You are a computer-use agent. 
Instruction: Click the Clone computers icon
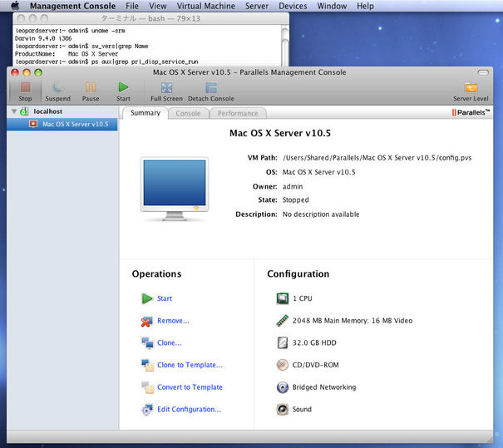click(x=147, y=342)
